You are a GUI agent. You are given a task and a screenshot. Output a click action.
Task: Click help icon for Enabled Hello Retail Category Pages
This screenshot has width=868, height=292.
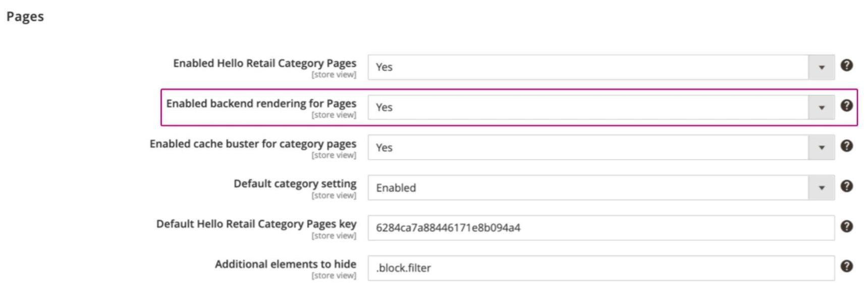point(846,65)
